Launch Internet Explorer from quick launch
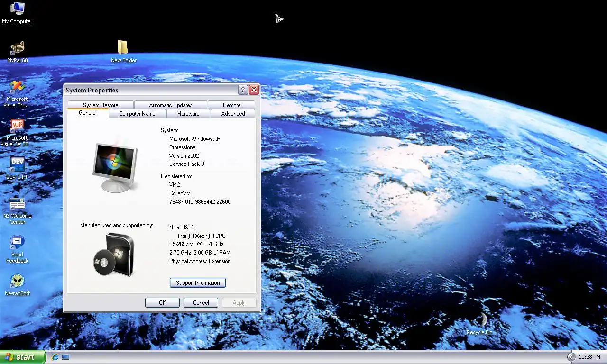The height and width of the screenshot is (364, 607). [55, 357]
